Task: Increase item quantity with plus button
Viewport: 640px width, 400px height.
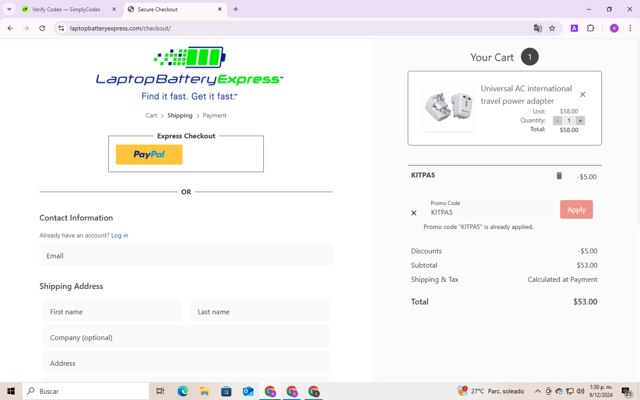Action: coord(580,120)
